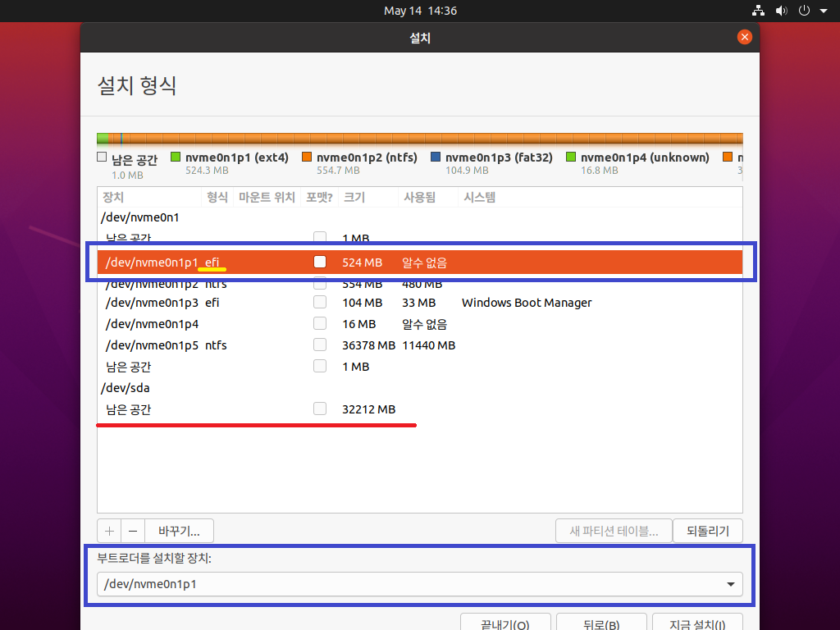The height and width of the screenshot is (630, 840).
Task: Click the 되돌리기 (revert) button
Action: (708, 531)
